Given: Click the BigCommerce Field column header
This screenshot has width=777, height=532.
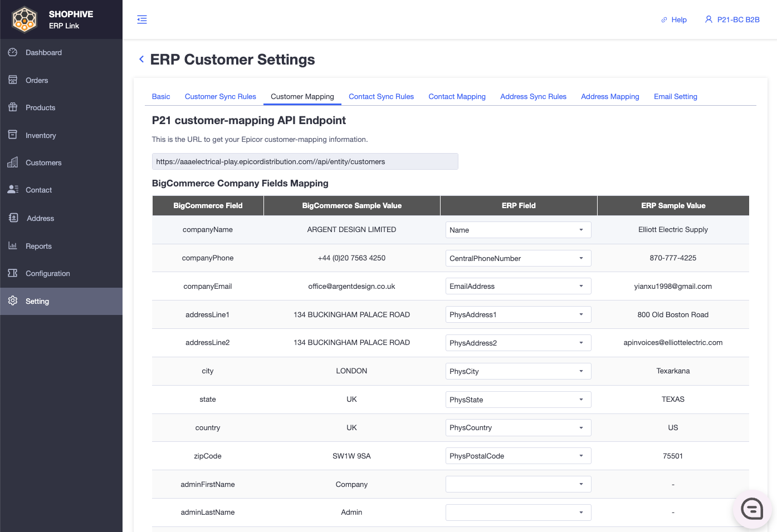Looking at the screenshot, I should click(x=208, y=205).
